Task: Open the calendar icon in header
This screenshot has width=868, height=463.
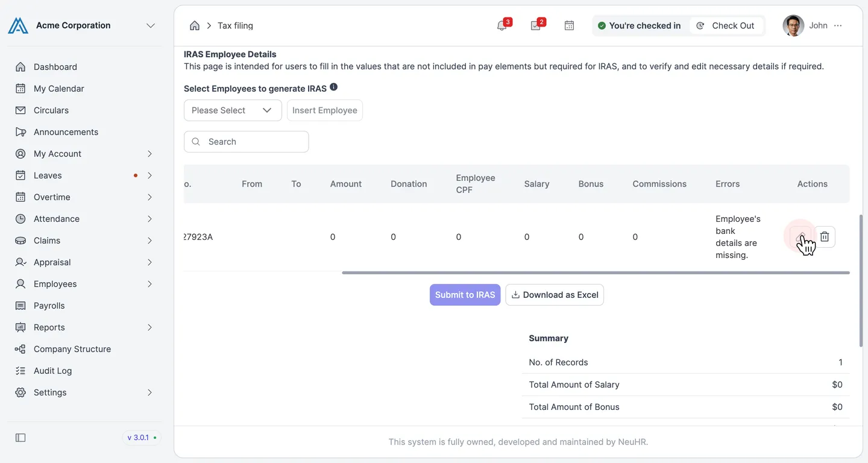Action: [x=569, y=25]
